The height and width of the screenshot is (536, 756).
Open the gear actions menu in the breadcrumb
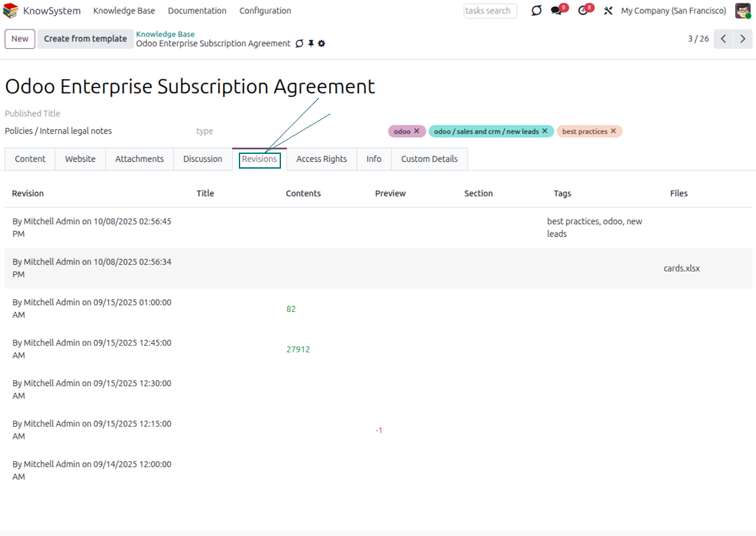322,43
